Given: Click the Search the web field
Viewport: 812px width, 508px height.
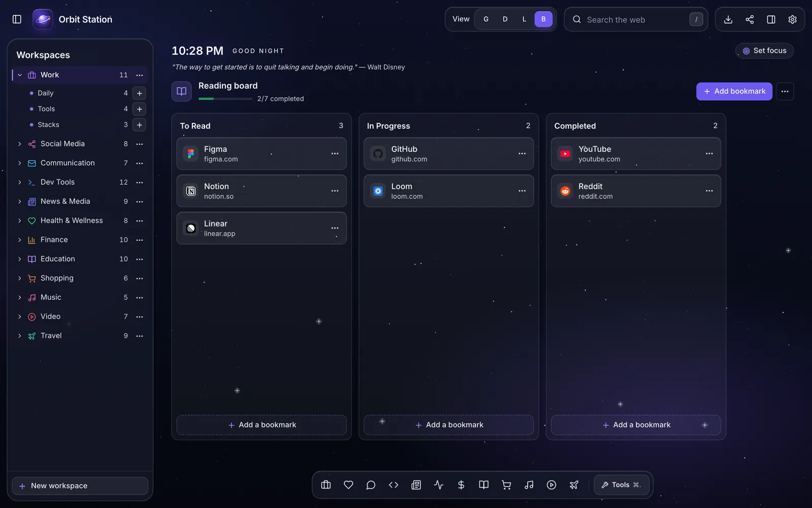Looking at the screenshot, I should point(636,19).
